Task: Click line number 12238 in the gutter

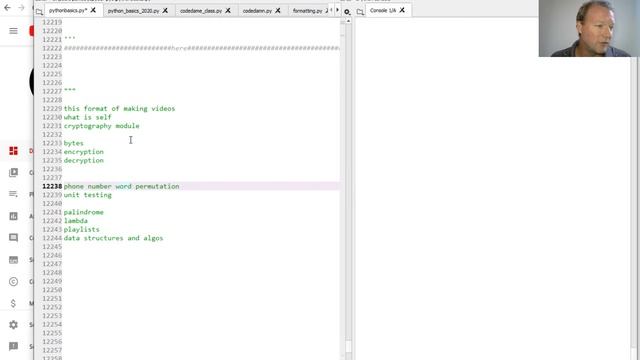Action: tap(52, 186)
